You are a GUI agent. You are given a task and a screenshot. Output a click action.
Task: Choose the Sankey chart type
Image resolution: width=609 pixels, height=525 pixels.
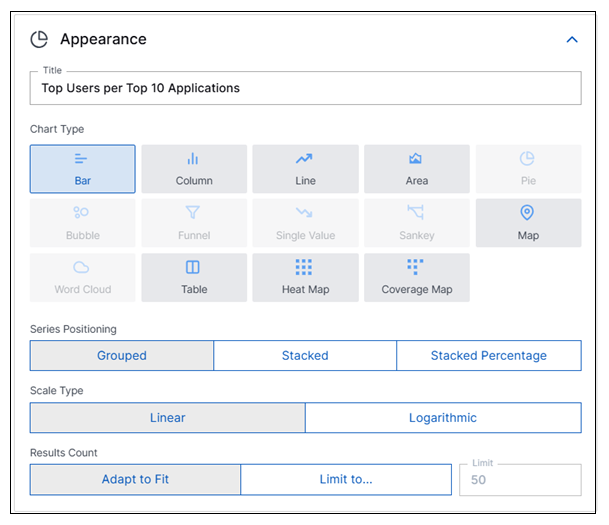tap(417, 223)
